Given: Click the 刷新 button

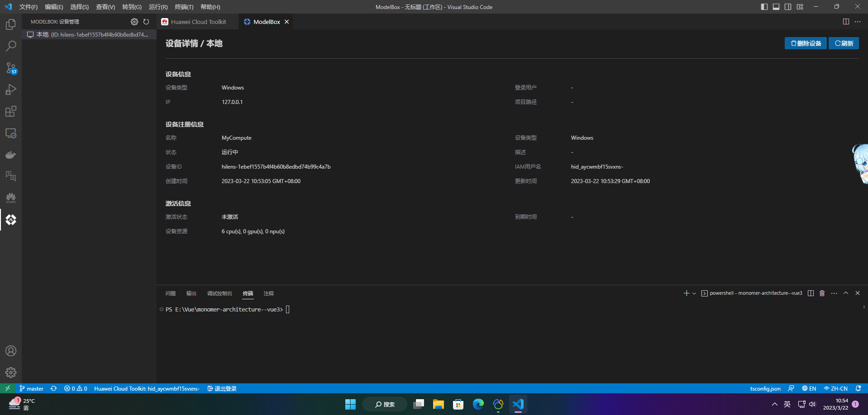Looking at the screenshot, I should coord(844,43).
